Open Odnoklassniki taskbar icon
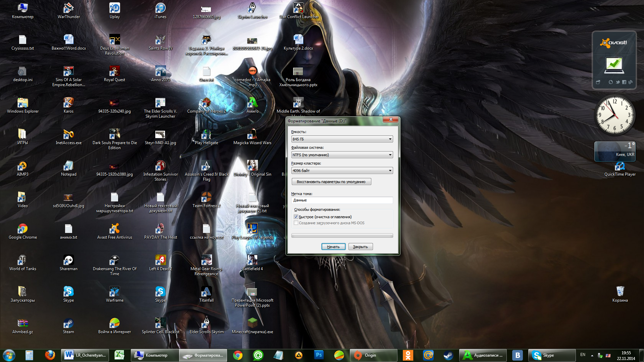Image resolution: width=644 pixels, height=362 pixels. [408, 355]
